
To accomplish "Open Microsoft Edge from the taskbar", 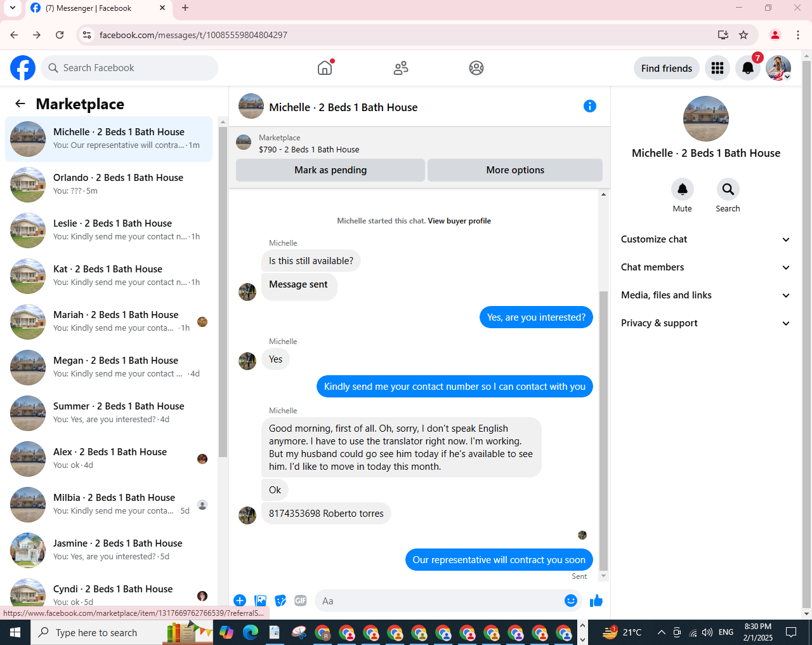I will coord(251,632).
